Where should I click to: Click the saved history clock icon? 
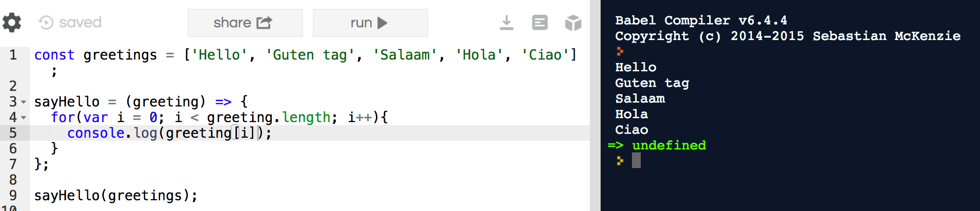(46, 22)
